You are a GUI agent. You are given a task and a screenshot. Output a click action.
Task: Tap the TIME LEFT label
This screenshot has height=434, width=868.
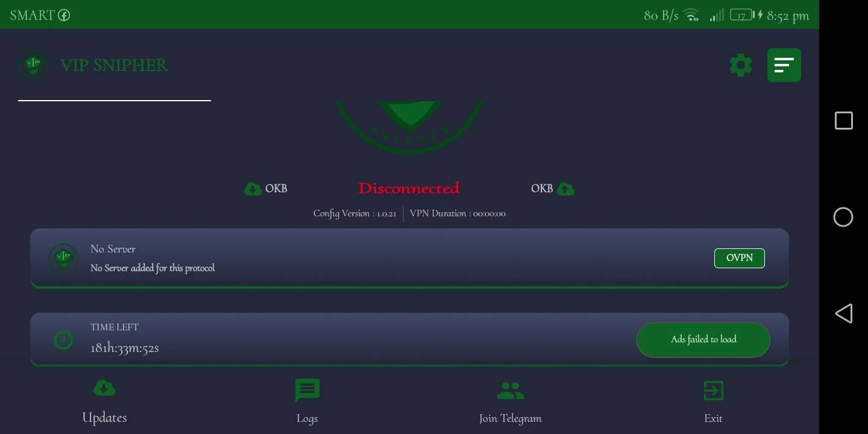[x=115, y=327]
